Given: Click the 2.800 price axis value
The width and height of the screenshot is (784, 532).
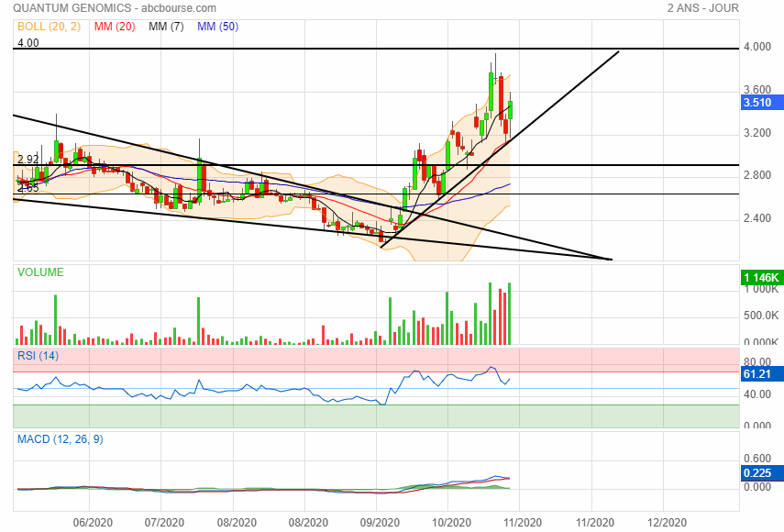Looking at the screenshot, I should 757,175.
